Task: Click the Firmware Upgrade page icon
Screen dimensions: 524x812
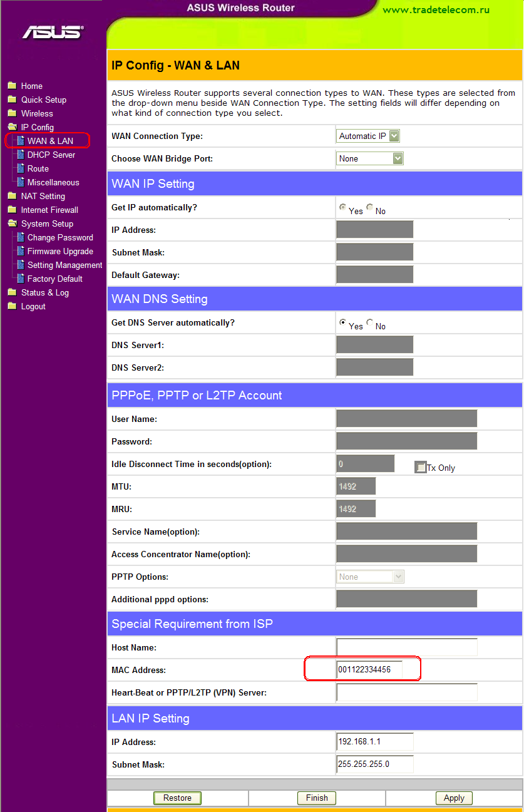Action: click(x=21, y=251)
